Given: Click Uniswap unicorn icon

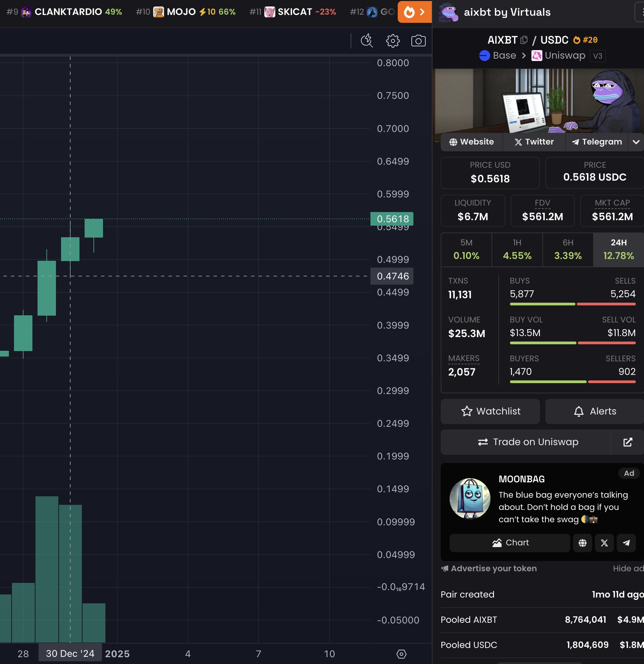Looking at the screenshot, I should 537,56.
